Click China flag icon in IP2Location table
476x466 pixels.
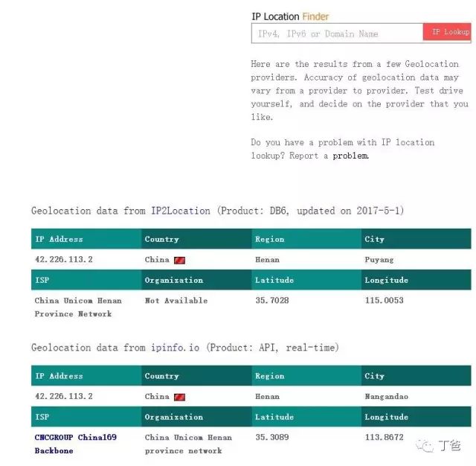pos(179,261)
